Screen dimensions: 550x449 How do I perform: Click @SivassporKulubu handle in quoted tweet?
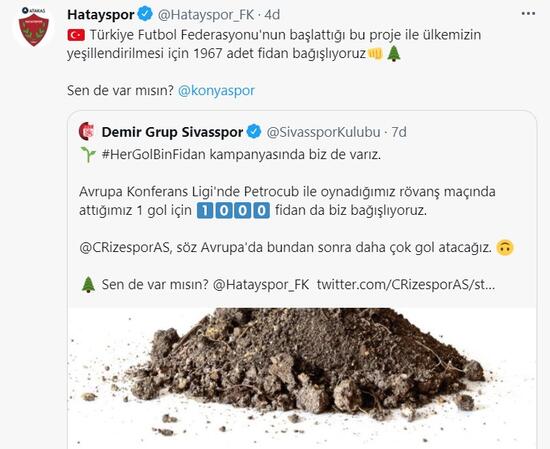tap(323, 132)
